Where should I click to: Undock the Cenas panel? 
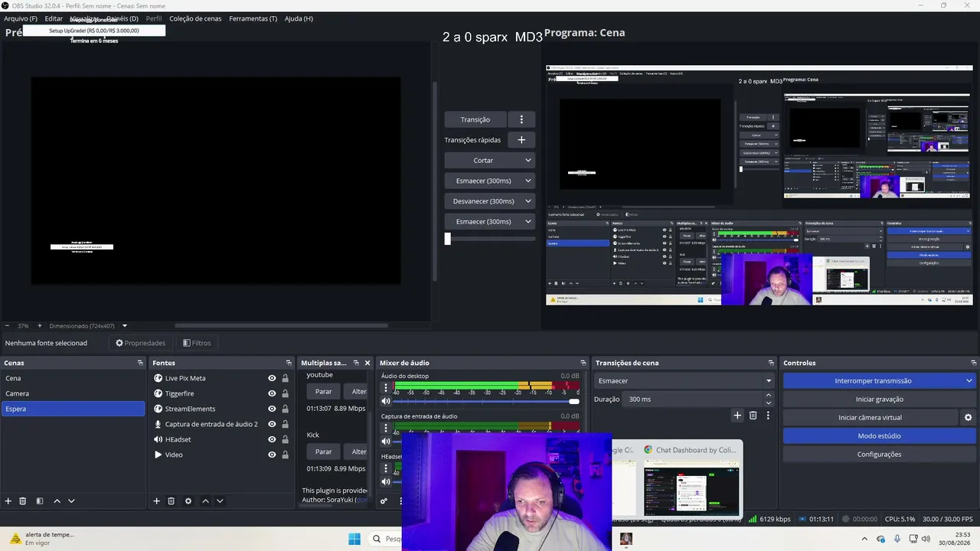[x=140, y=363]
